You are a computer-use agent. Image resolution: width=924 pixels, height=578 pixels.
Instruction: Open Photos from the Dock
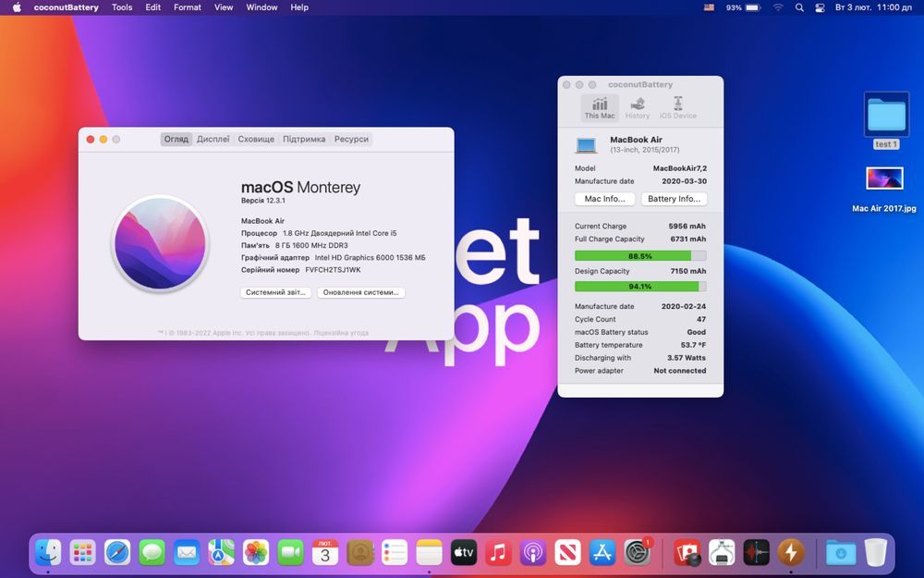256,553
